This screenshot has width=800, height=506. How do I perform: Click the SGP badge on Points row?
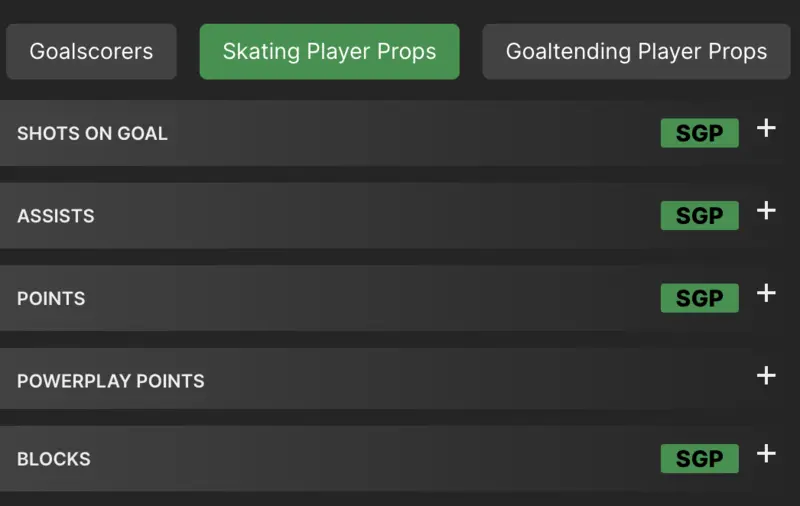[699, 298]
